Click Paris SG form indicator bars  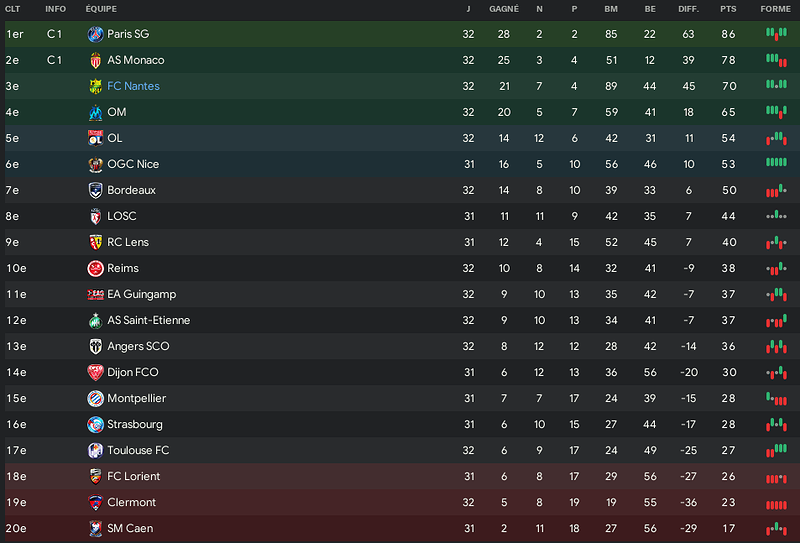pyautogui.click(x=776, y=34)
